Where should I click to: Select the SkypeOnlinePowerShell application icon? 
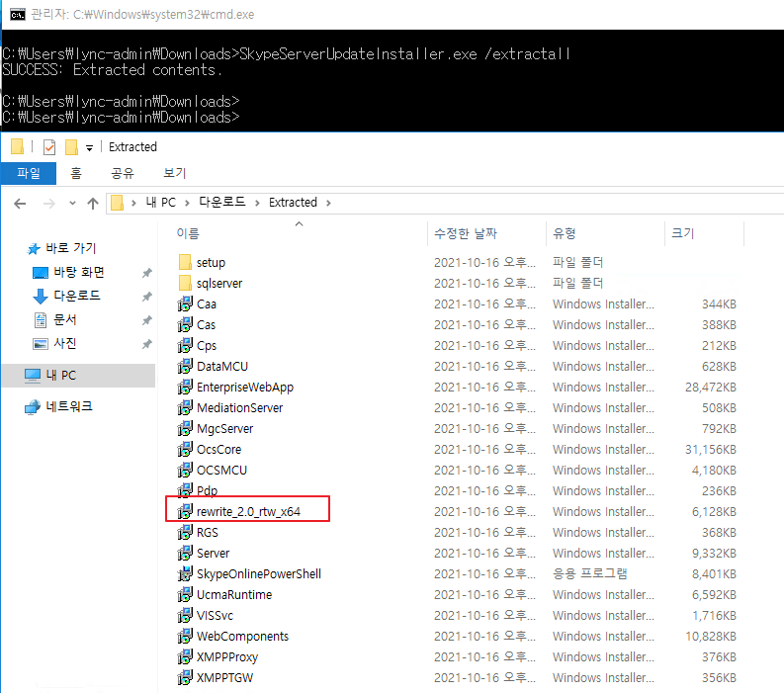185,573
